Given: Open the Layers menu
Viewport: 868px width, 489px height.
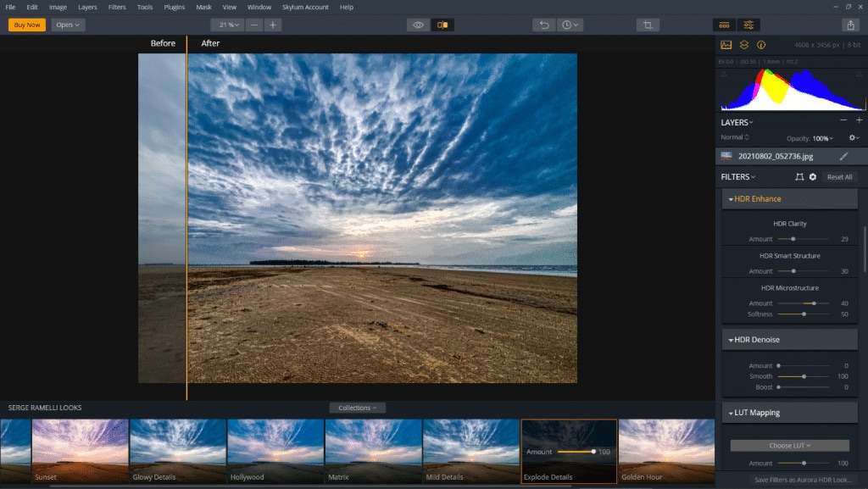Looking at the screenshot, I should point(87,7).
